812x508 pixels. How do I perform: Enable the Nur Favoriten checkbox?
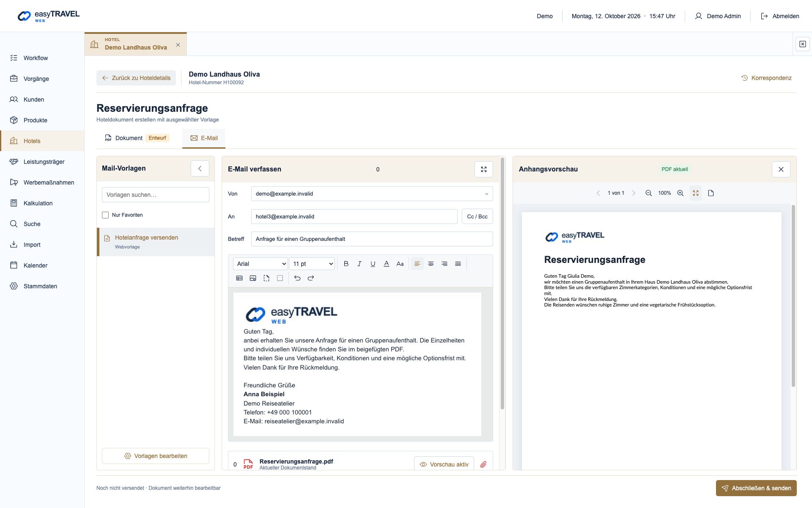point(105,215)
